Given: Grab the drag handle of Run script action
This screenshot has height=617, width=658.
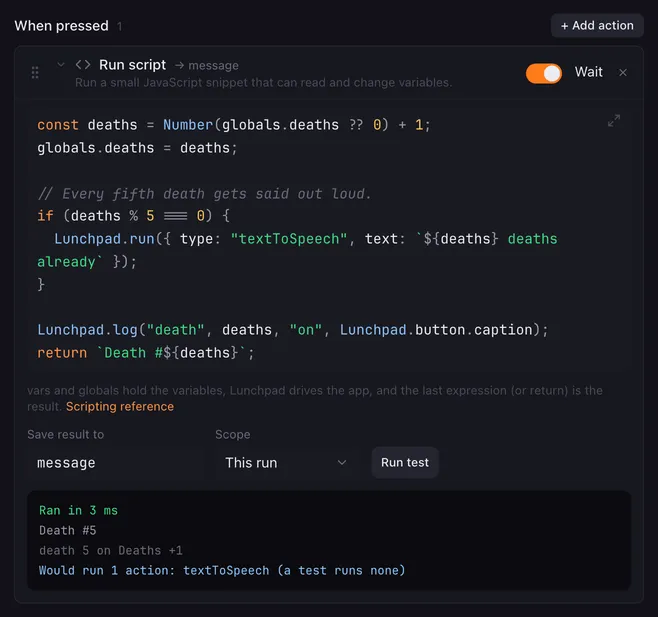Looking at the screenshot, I should [35, 73].
